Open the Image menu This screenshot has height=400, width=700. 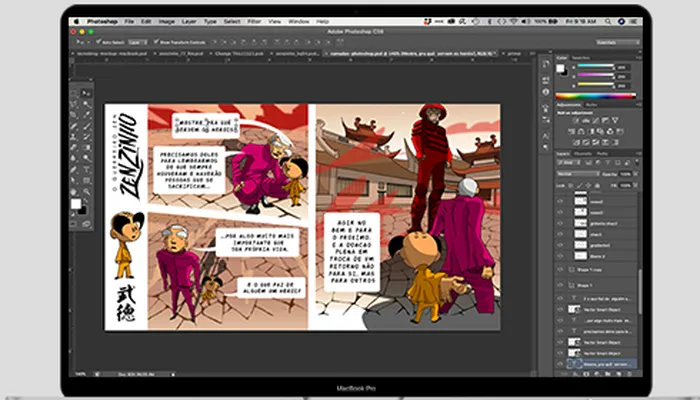167,21
